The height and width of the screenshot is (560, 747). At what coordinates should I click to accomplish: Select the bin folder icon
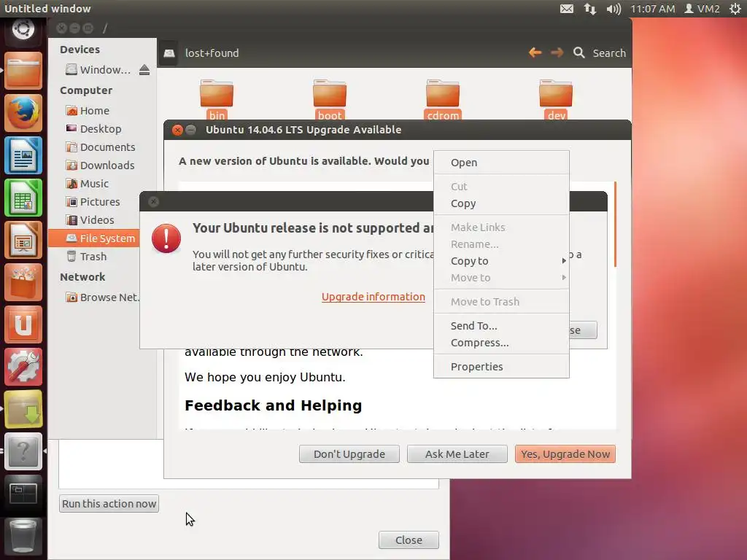pyautogui.click(x=217, y=93)
